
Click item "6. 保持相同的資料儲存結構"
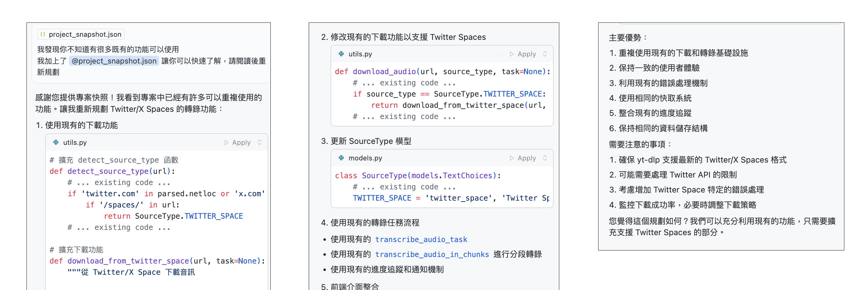pos(658,128)
